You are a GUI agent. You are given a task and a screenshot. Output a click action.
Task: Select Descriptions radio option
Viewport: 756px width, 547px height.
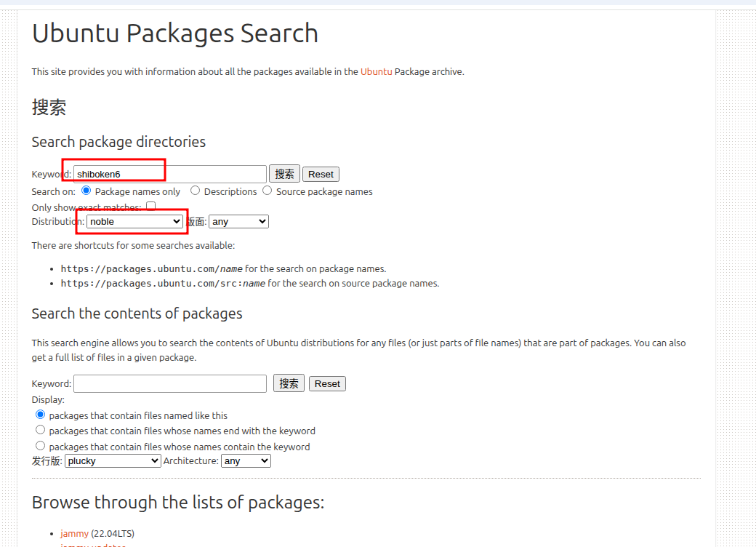[196, 191]
